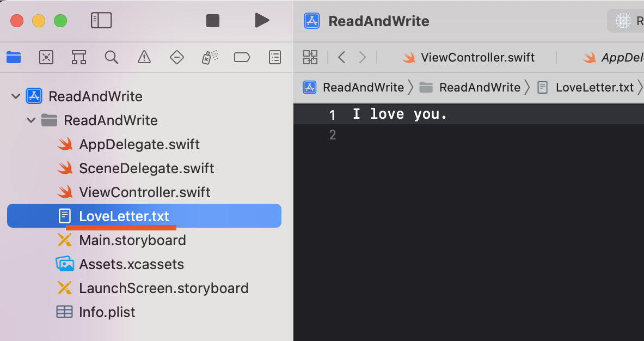Open the Project navigator
The height and width of the screenshot is (341, 644).
[14, 57]
